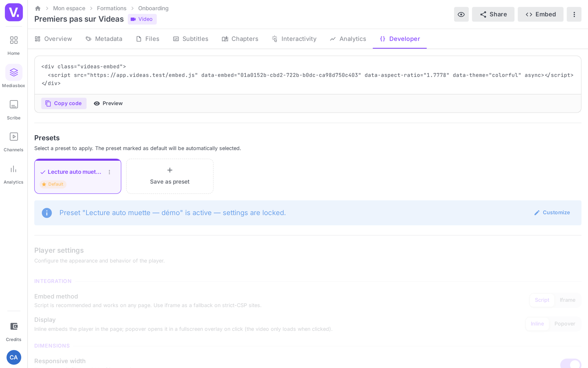Select Iframe embed method
This screenshot has height=368, width=588.
(567, 300)
